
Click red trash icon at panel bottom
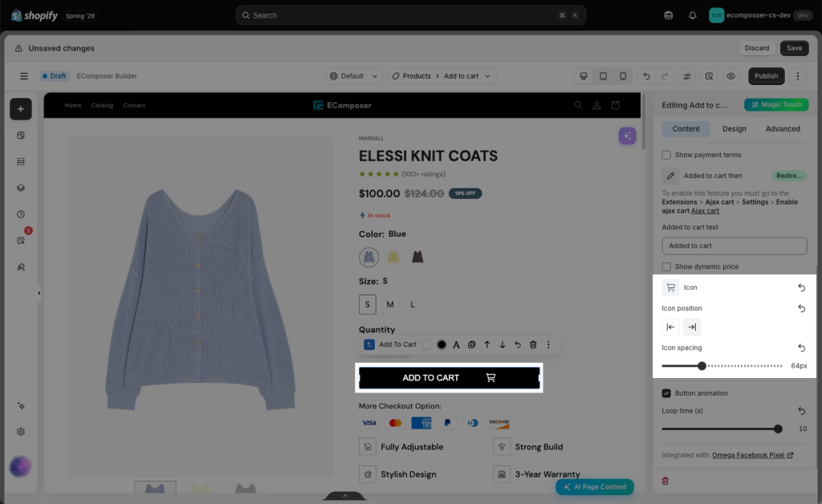pyautogui.click(x=665, y=481)
